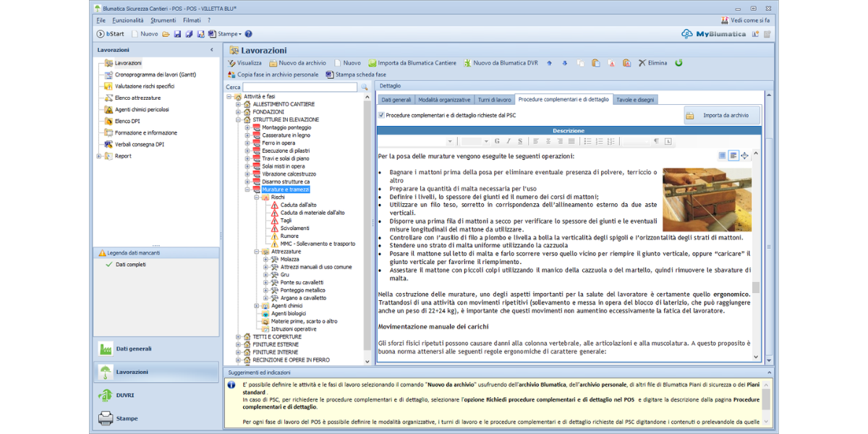Open the Stampe dropdown in toolbar
868x434 pixels.
[x=229, y=34]
